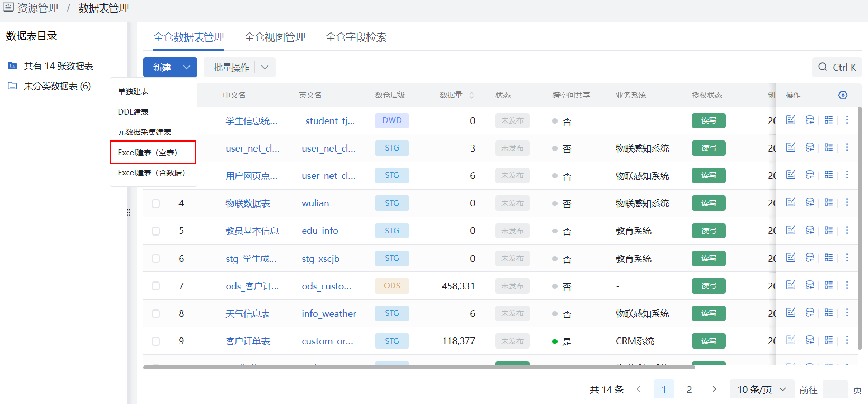Open column settings hexagon icon
The height and width of the screenshot is (404, 868).
(x=843, y=95)
